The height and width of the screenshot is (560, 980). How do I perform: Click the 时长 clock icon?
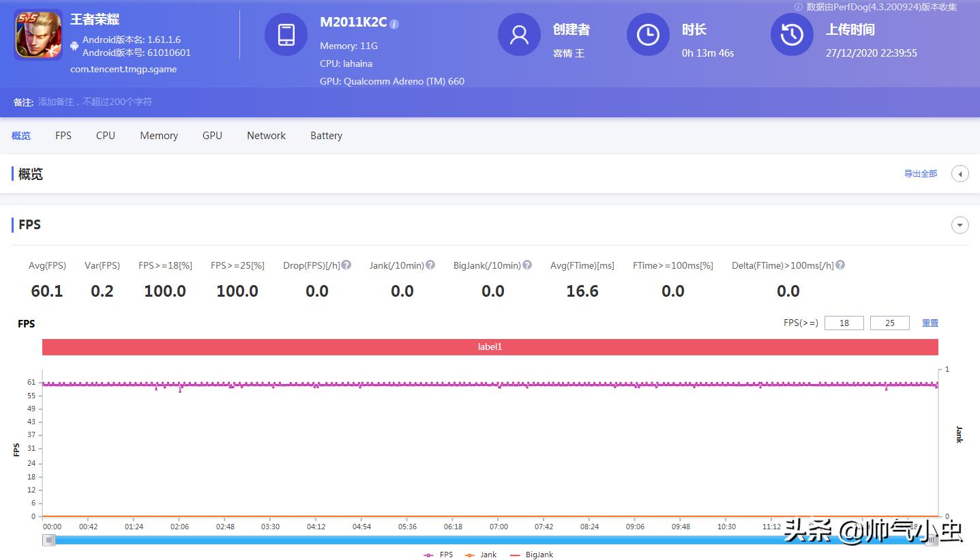[647, 35]
